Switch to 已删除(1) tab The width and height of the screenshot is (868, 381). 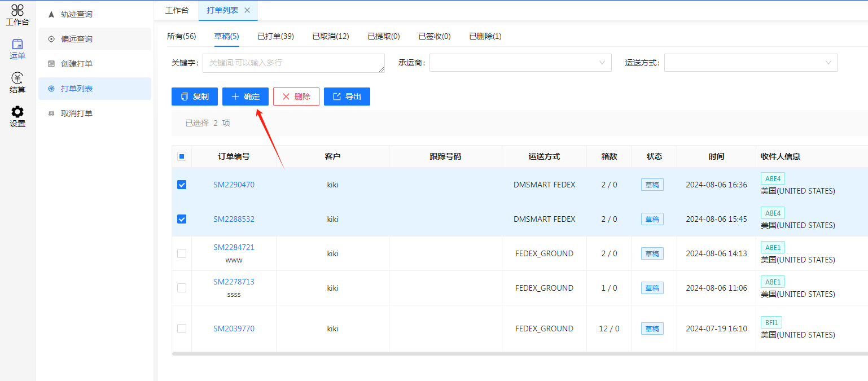tap(485, 36)
